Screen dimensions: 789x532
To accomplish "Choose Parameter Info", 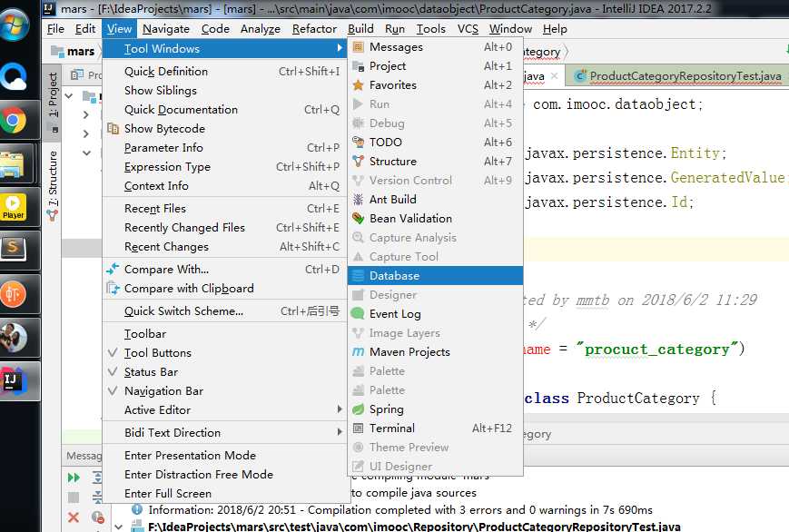I will point(224,148).
